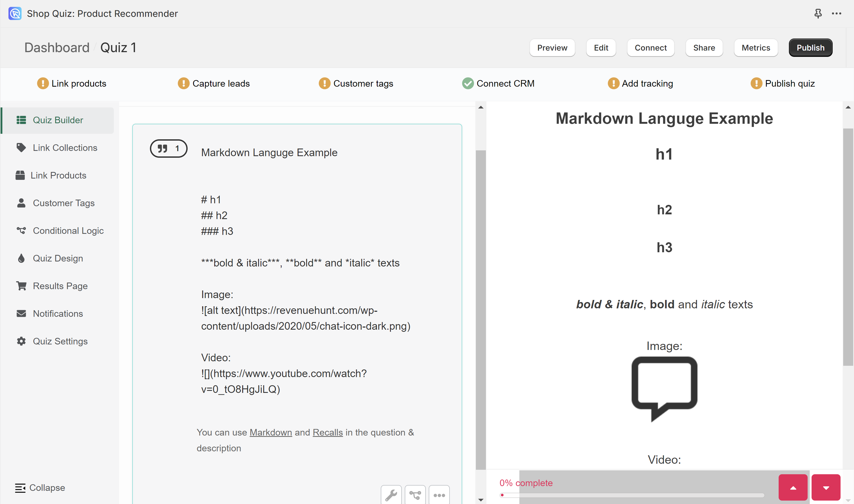Go back to Dashboard breadcrumb
Viewport: 854px width, 504px height.
(x=57, y=48)
